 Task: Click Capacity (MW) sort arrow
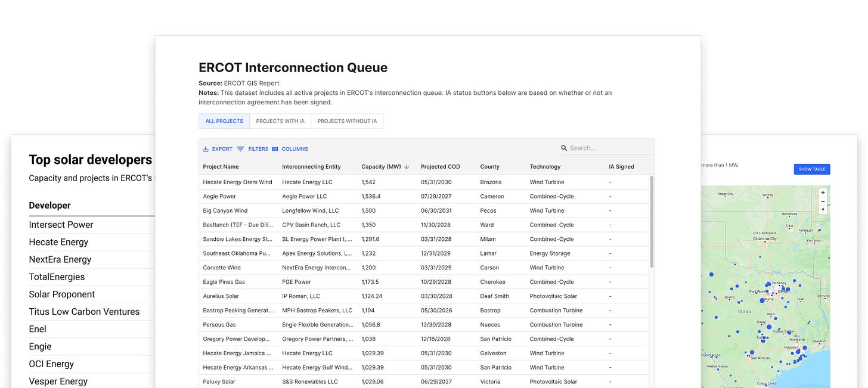coord(407,167)
